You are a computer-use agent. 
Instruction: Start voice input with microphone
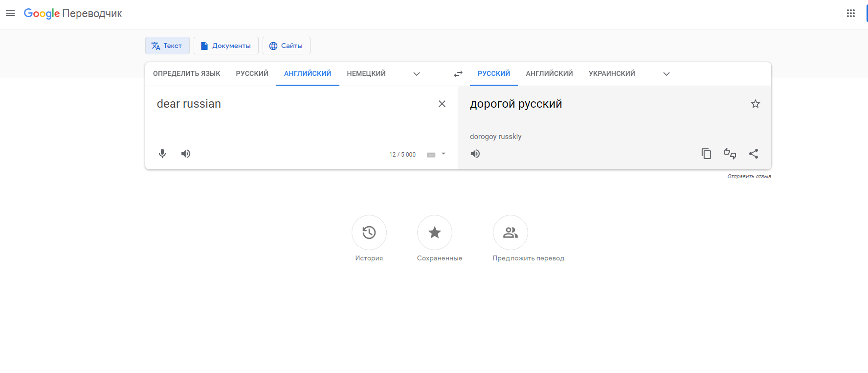(162, 154)
